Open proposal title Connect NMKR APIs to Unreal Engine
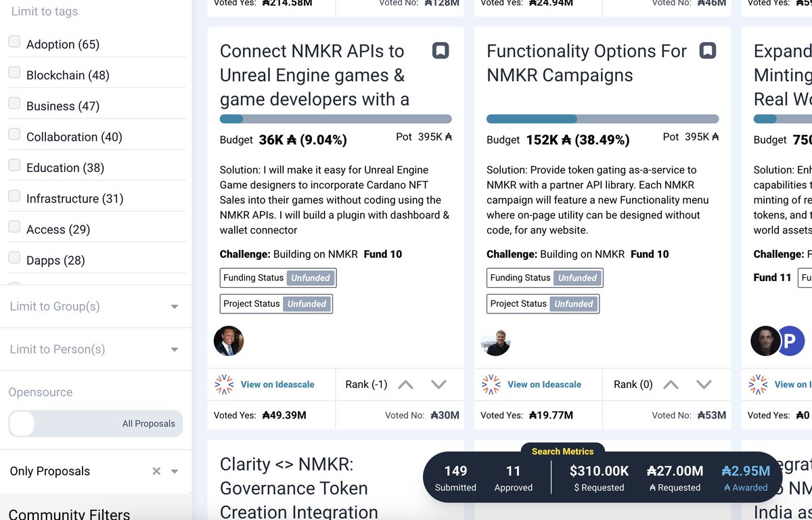Screen dimensions: 812x520 (315, 75)
